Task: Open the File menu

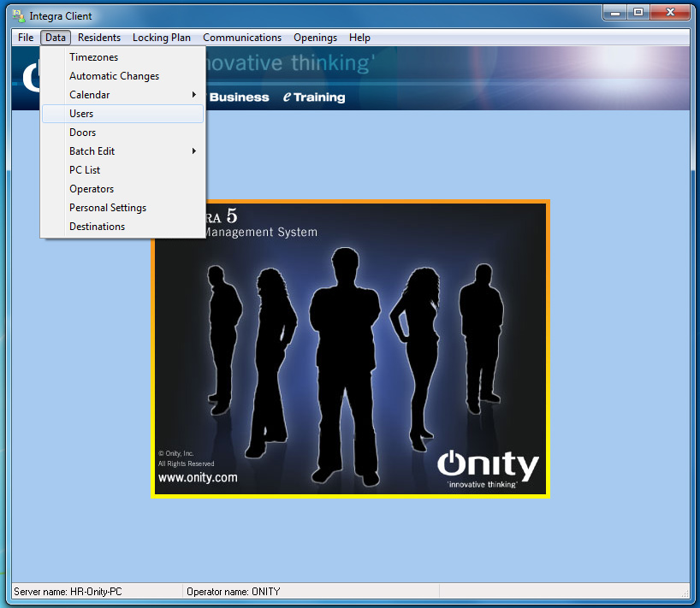Action: tap(26, 38)
